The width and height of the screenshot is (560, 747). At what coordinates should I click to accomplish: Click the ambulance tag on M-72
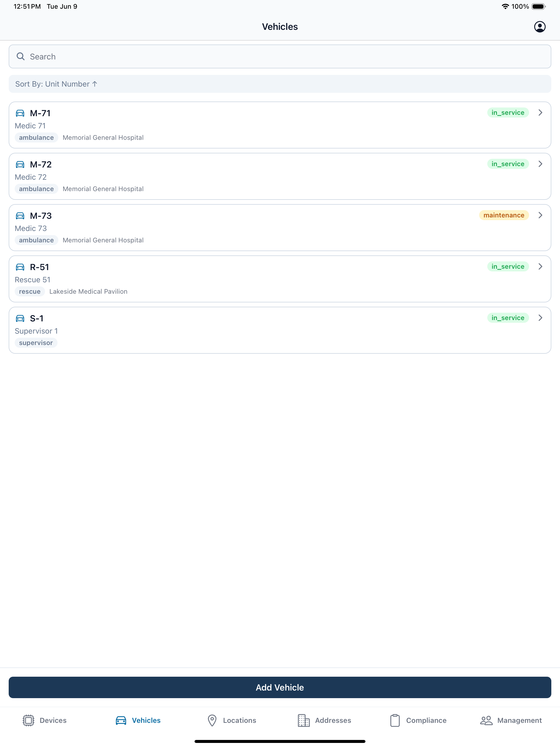click(36, 189)
